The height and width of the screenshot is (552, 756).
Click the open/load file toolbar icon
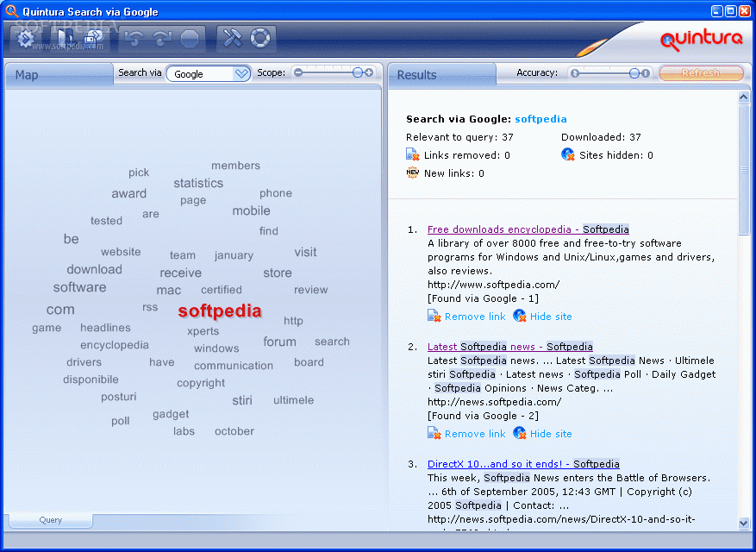tap(64, 39)
